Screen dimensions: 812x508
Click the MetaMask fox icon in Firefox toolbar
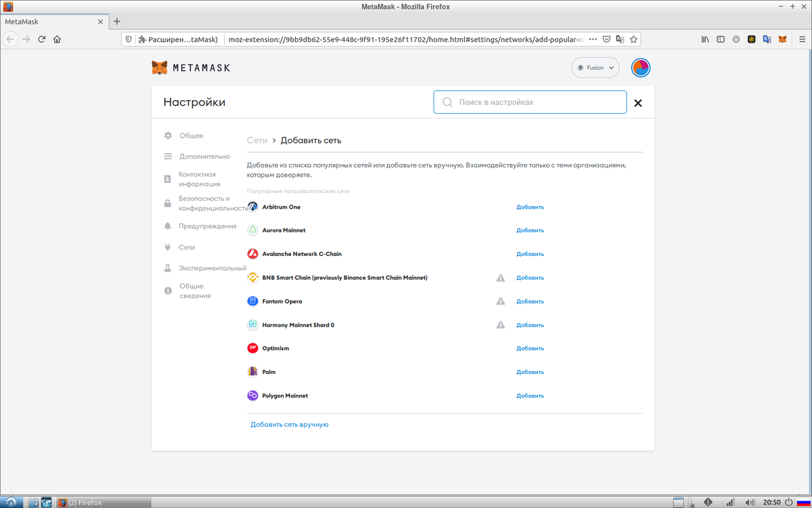[782, 39]
